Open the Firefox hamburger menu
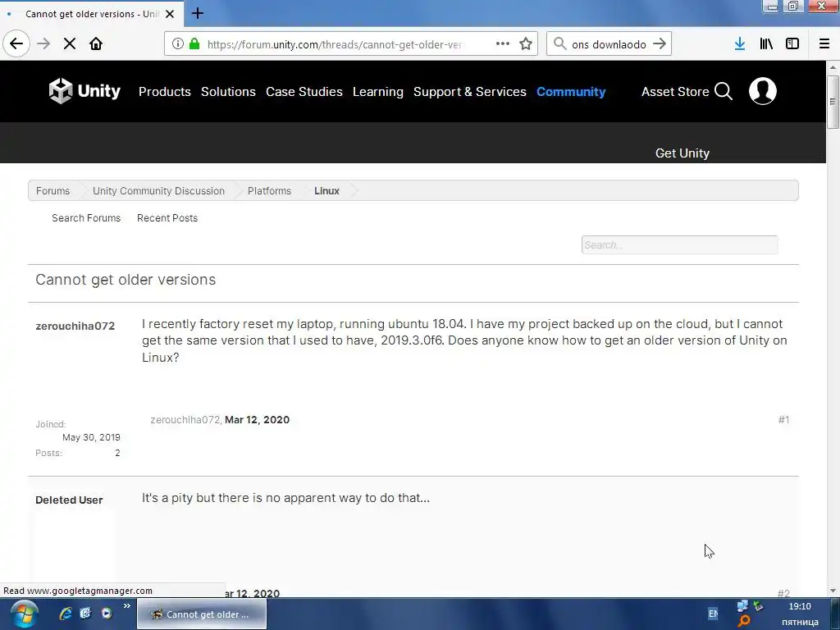Image resolution: width=840 pixels, height=630 pixels. pos(824,44)
